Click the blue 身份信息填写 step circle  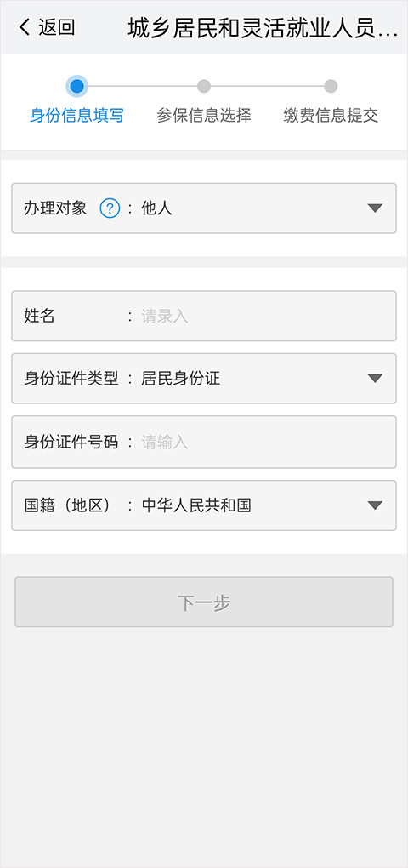click(76, 86)
